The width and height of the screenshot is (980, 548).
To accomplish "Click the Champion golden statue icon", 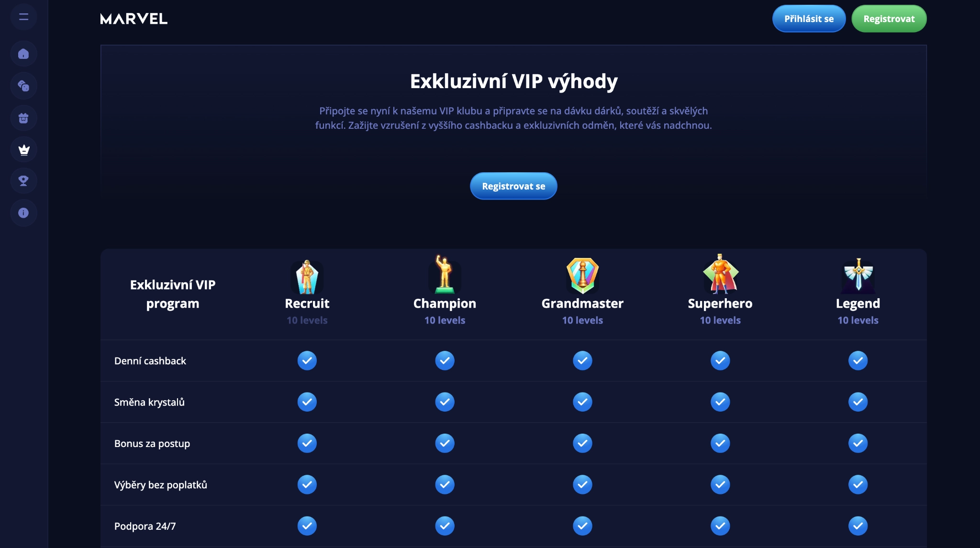I will 445,274.
